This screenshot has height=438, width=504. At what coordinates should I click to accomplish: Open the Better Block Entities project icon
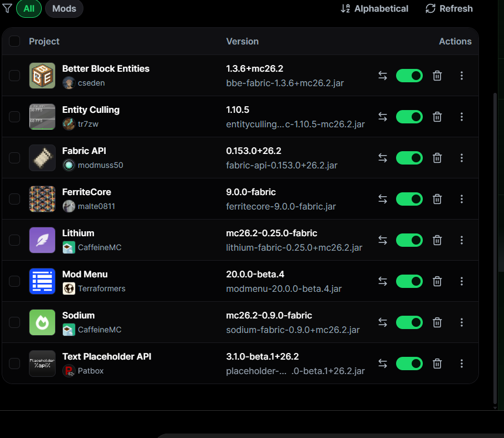click(x=42, y=76)
